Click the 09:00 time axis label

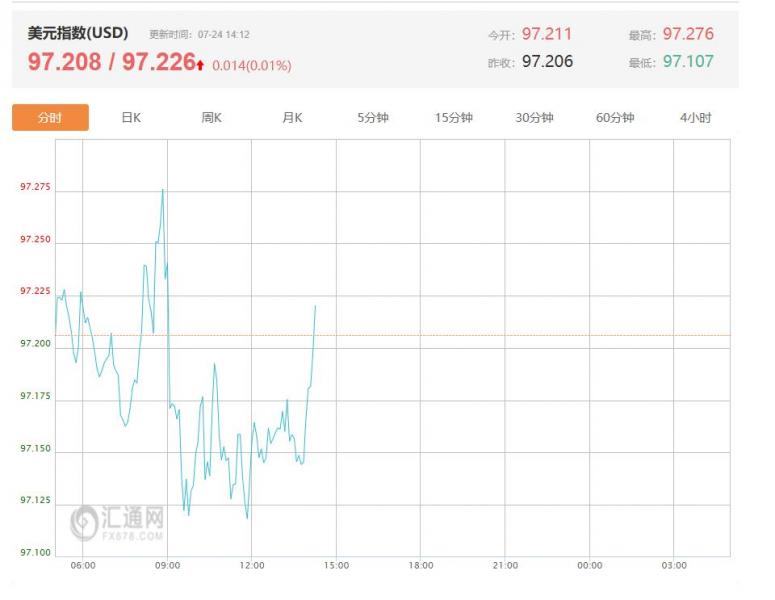tap(168, 566)
